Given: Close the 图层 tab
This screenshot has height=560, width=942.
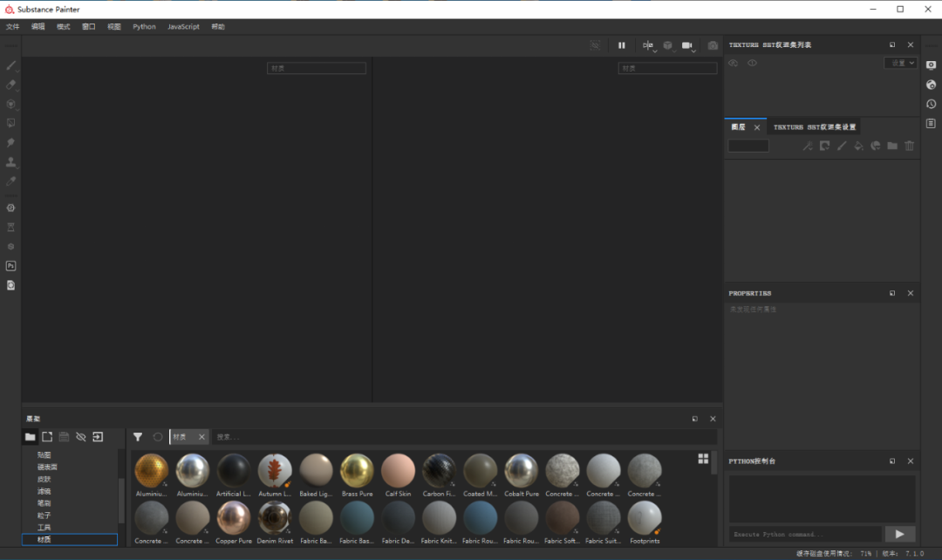Looking at the screenshot, I should [x=757, y=127].
